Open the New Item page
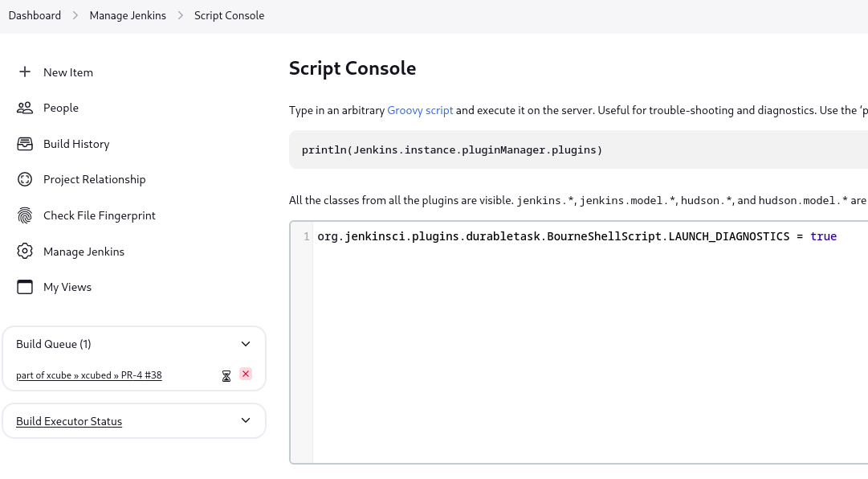This screenshot has width=868, height=479. [x=68, y=72]
